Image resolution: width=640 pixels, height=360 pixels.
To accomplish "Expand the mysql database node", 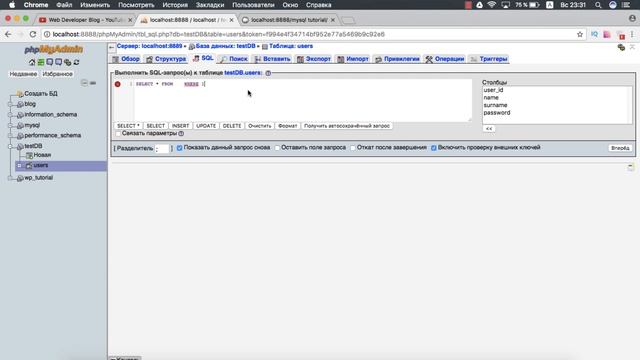I will [x=11, y=125].
